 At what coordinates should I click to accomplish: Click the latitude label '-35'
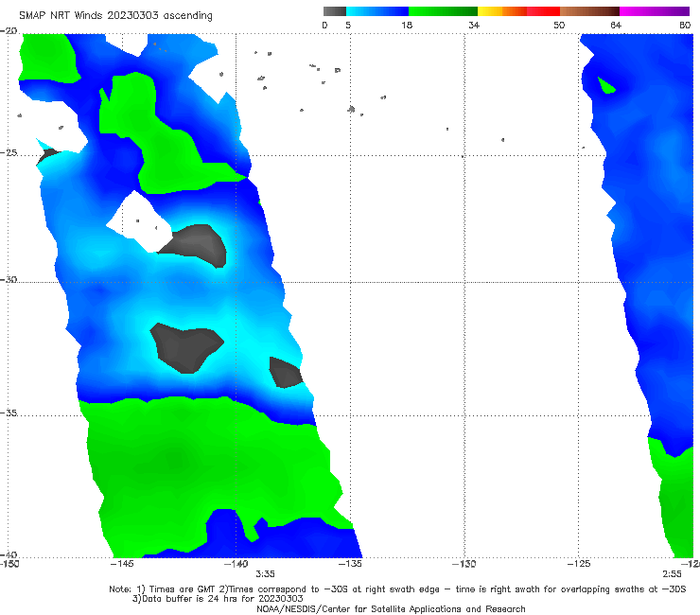tap(9, 413)
